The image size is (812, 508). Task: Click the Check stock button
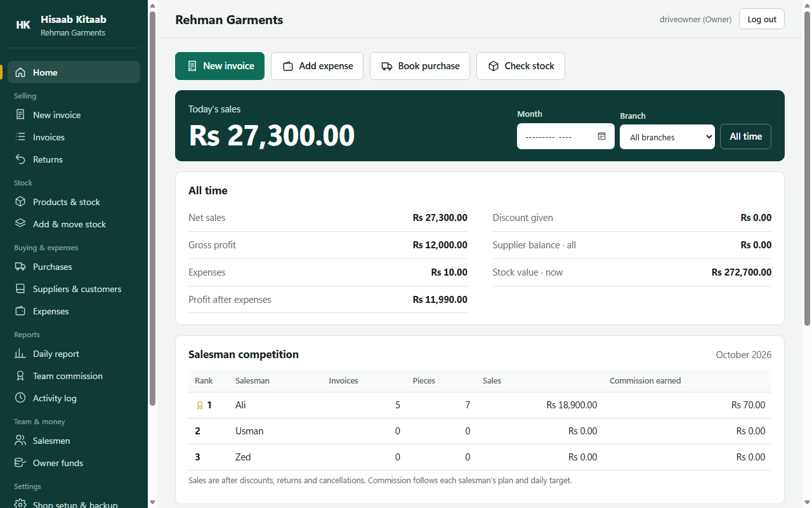(521, 66)
